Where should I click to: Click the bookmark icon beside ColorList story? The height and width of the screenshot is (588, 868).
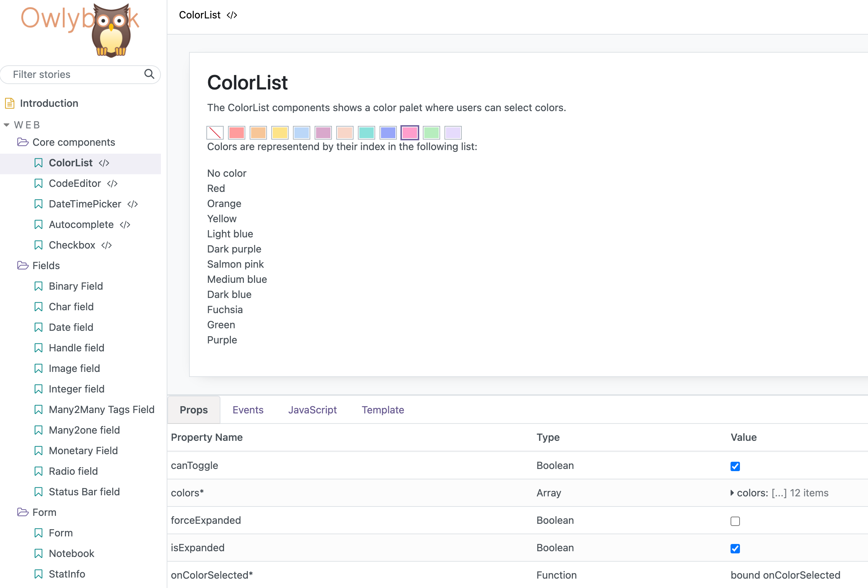coord(39,162)
